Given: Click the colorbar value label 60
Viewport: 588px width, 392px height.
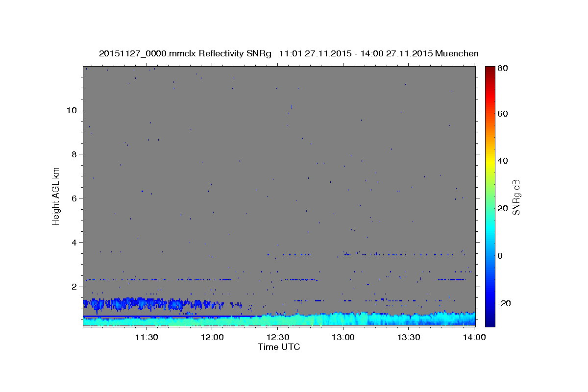Looking at the screenshot, I should pos(503,114).
